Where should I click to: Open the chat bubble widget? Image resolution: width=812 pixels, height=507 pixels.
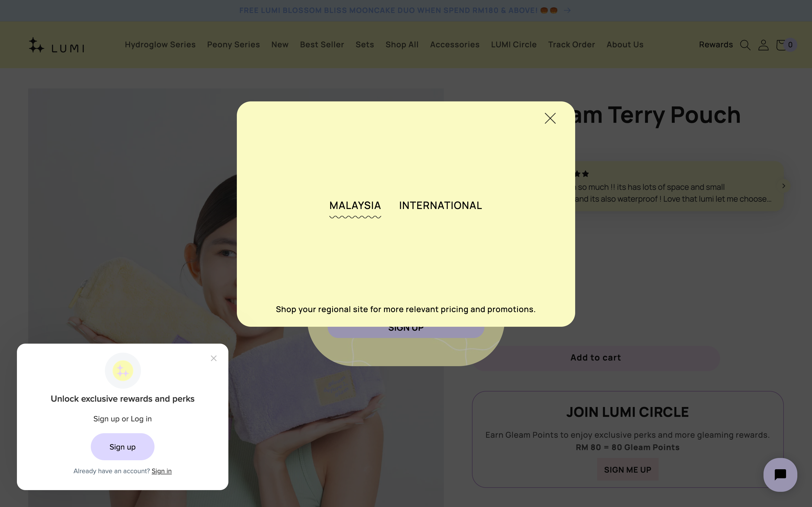780,475
